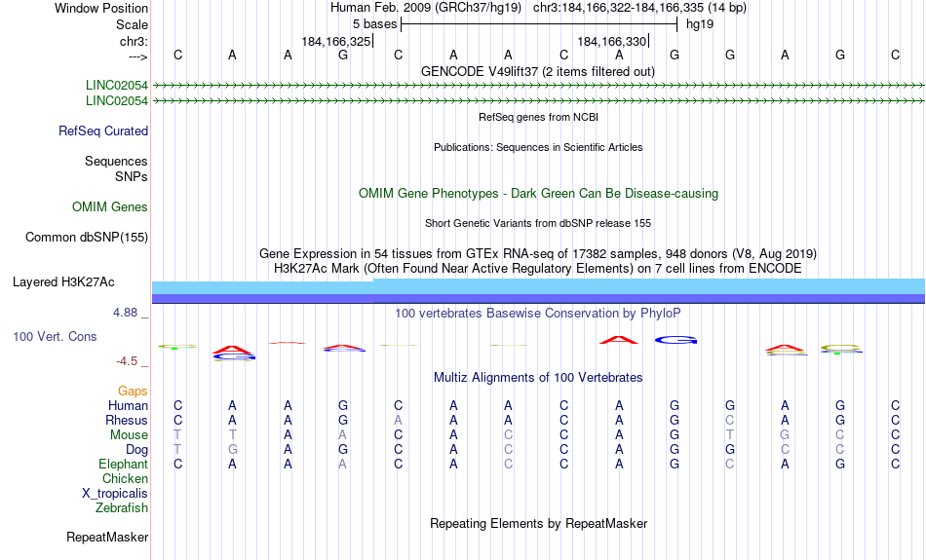Open the OMIM Genes track label

click(110, 207)
